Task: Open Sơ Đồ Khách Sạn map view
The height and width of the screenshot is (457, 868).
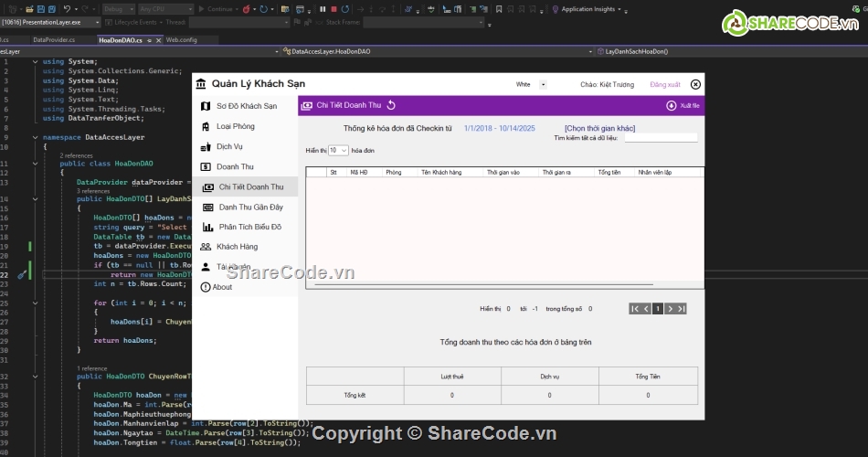Action: (x=246, y=106)
